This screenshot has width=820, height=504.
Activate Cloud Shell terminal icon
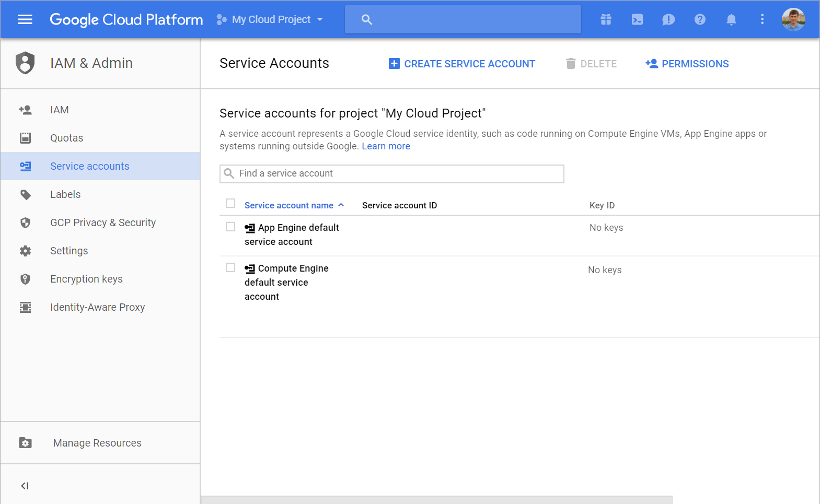tap(637, 19)
